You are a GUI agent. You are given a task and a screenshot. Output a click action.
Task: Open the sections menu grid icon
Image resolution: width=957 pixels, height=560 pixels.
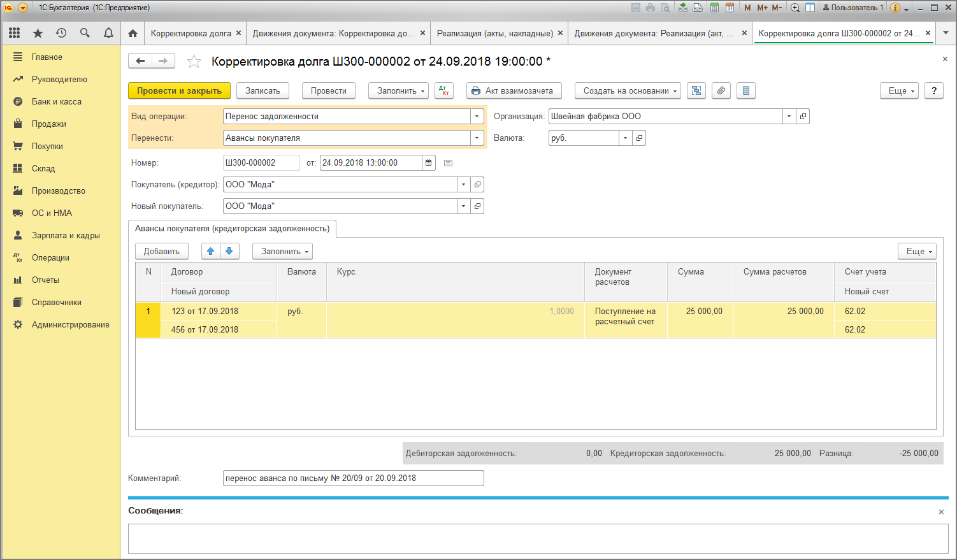[14, 33]
